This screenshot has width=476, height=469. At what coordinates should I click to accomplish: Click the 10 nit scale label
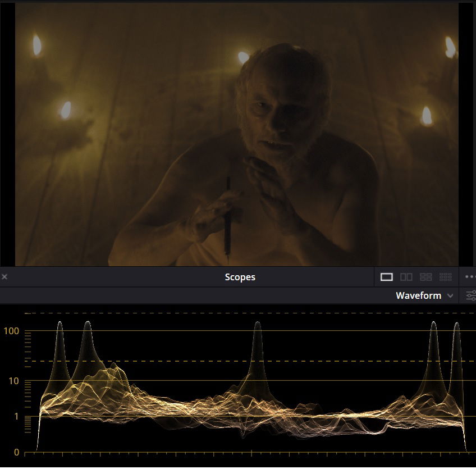point(13,381)
